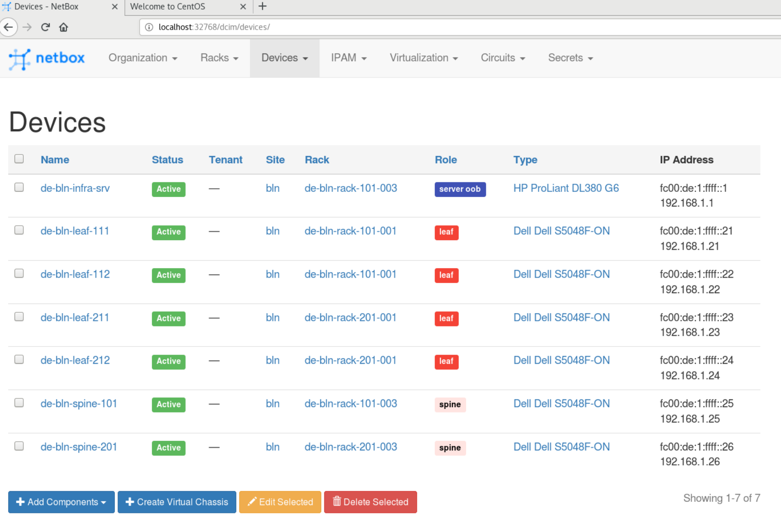Viewport: 781px width, 532px height.
Task: Open a new browser tab
Action: click(262, 6)
